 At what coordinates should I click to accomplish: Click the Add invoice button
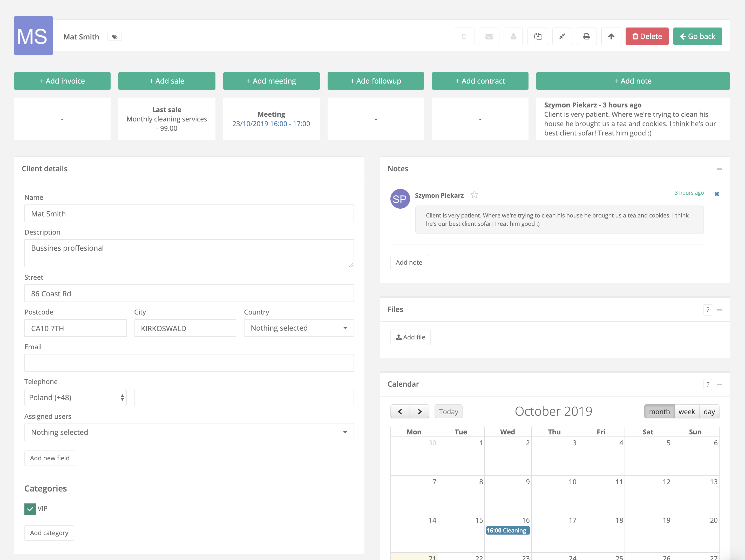coord(62,81)
